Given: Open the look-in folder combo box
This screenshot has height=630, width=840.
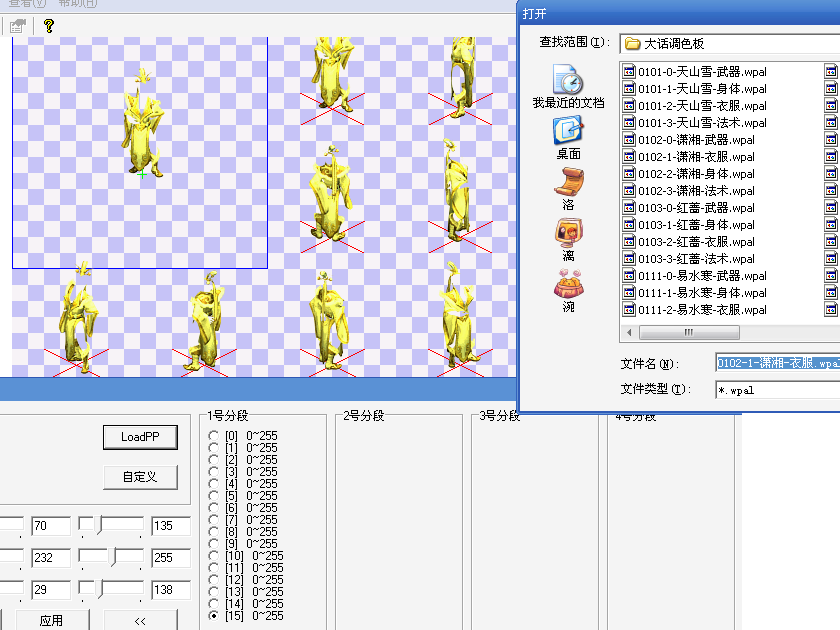Looking at the screenshot, I should coord(730,43).
